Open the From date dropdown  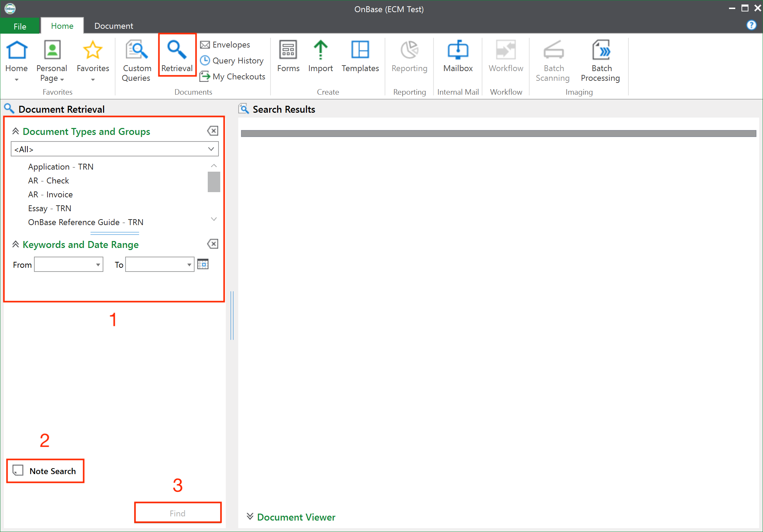point(98,265)
